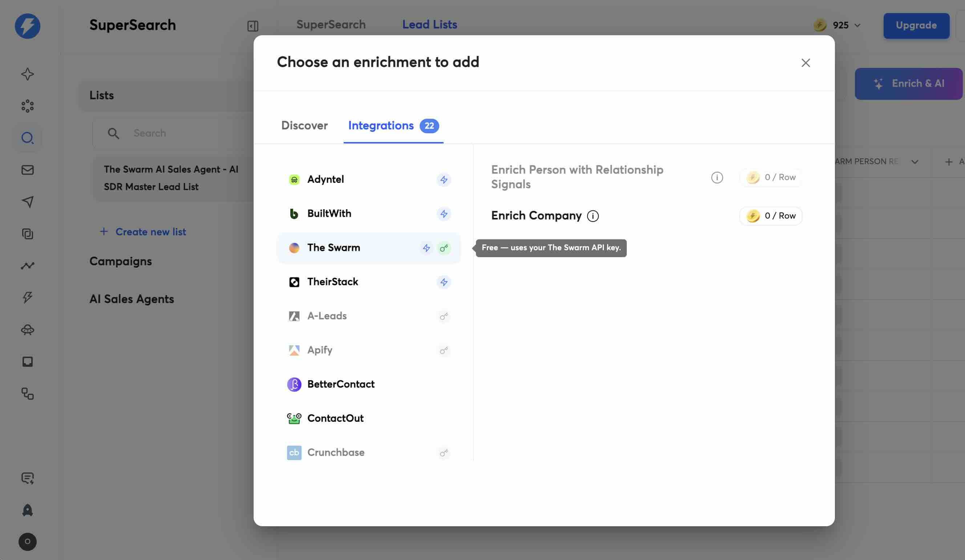The height and width of the screenshot is (560, 965).
Task: Select the Integrations tab
Action: click(393, 126)
